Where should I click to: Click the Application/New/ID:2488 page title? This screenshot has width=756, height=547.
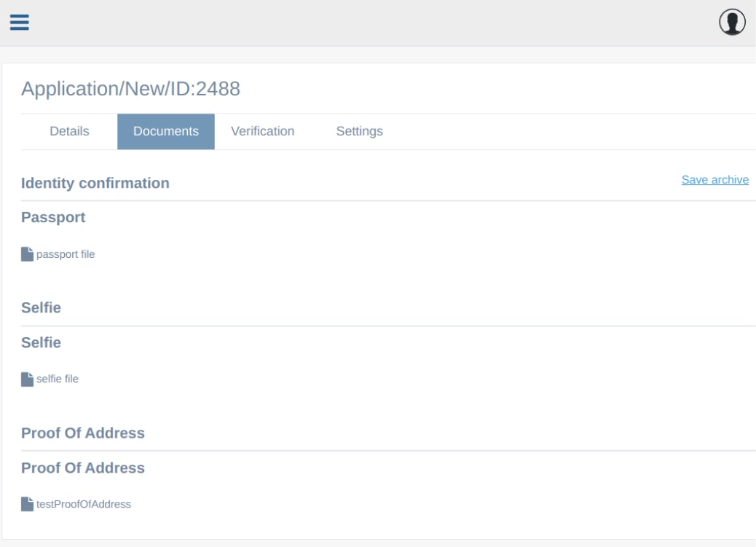tap(130, 89)
